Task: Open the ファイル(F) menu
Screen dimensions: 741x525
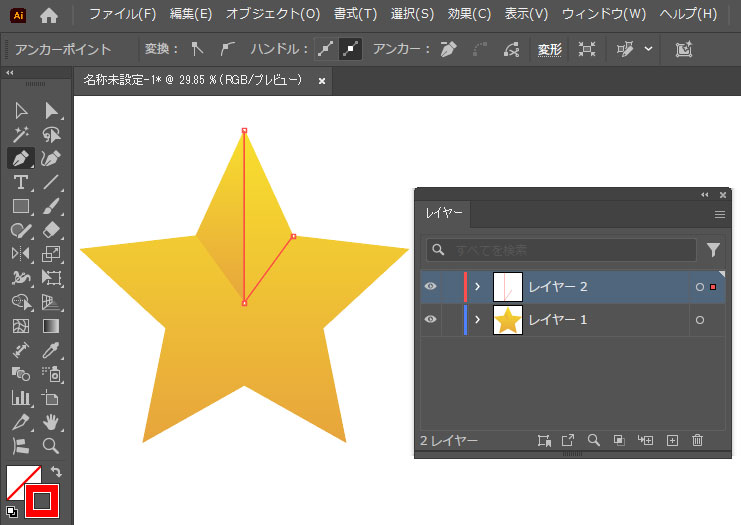Action: 122,15
